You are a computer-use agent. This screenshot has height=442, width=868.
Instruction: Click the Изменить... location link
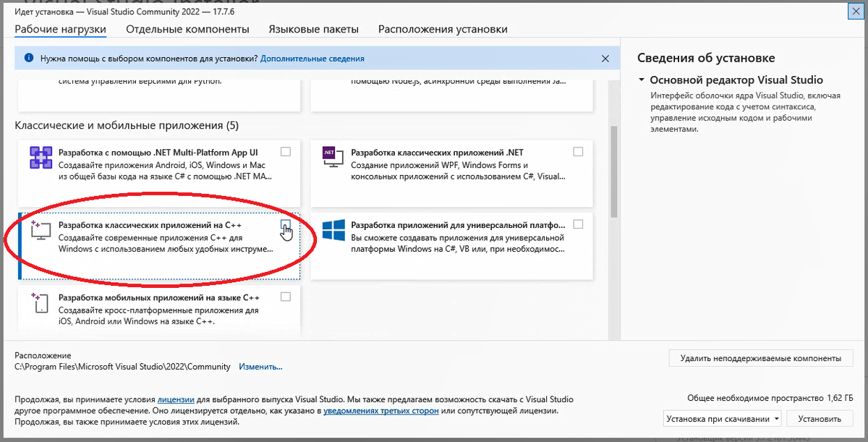tap(260, 367)
